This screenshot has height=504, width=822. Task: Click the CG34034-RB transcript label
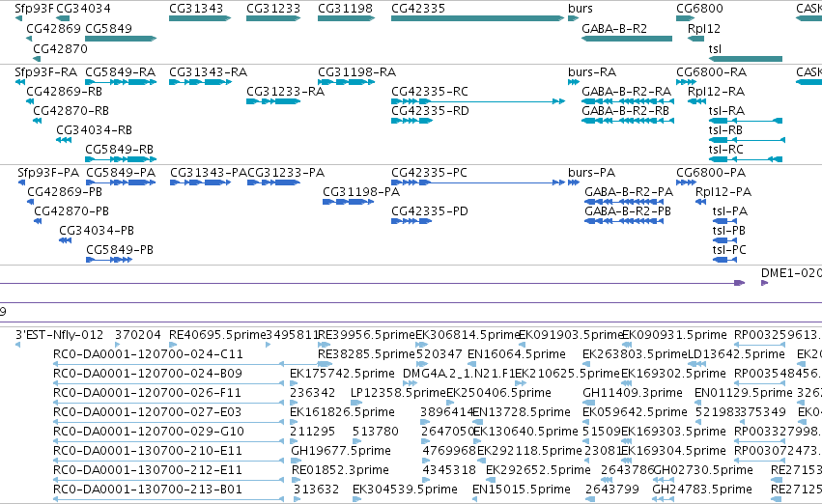[x=94, y=130]
